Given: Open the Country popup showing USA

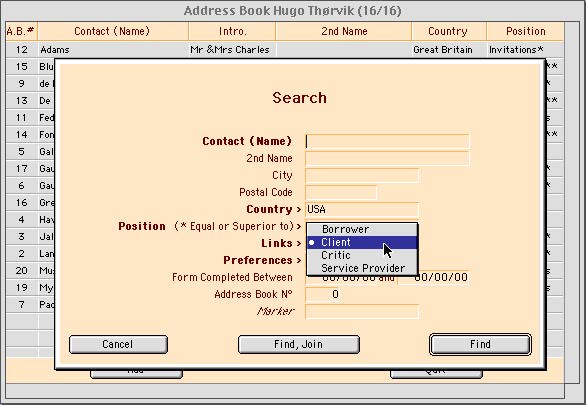Looking at the screenshot, I should point(362,210).
